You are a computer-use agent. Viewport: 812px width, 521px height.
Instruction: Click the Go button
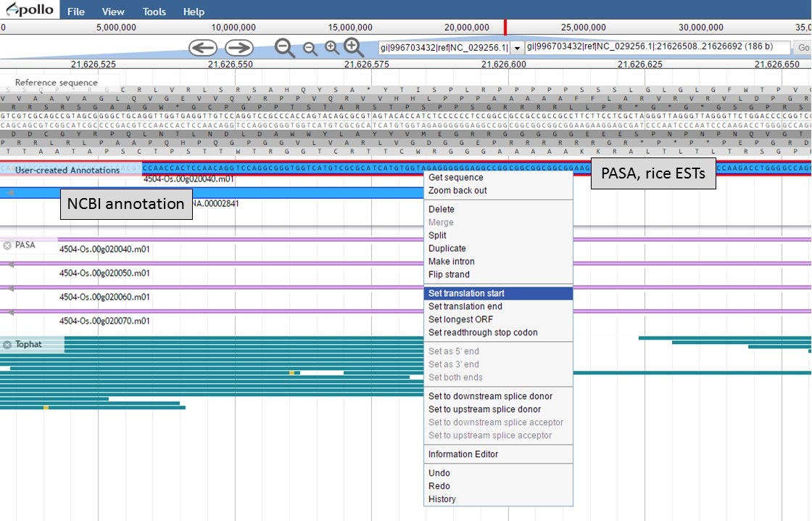coord(803,48)
